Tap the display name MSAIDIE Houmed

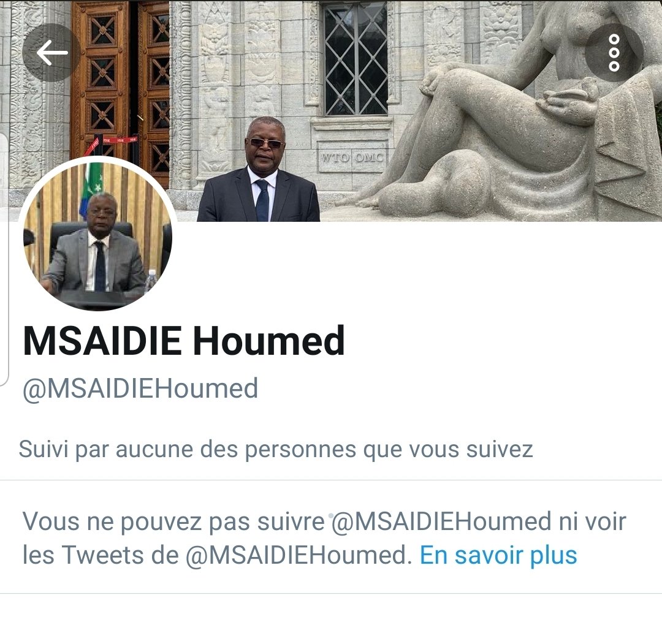pos(184,341)
